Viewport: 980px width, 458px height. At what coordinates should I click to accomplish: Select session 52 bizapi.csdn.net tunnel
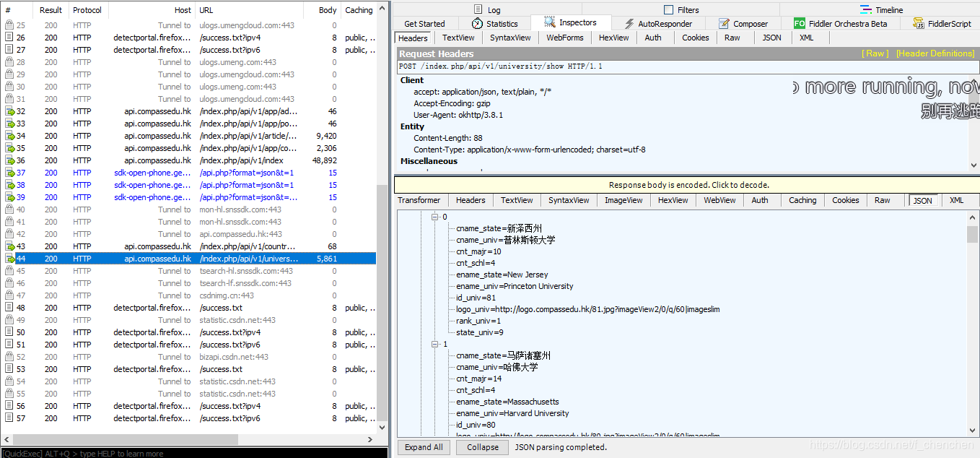click(x=188, y=357)
